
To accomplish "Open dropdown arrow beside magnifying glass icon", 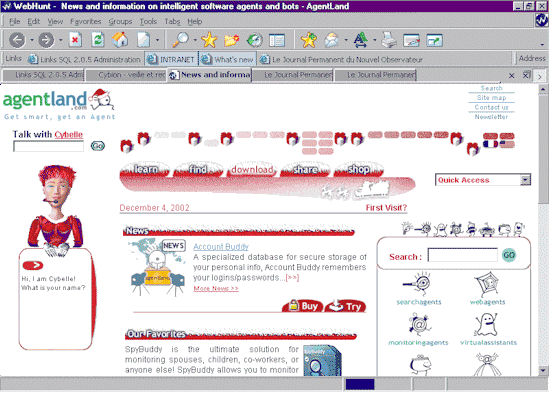I will tap(195, 40).
